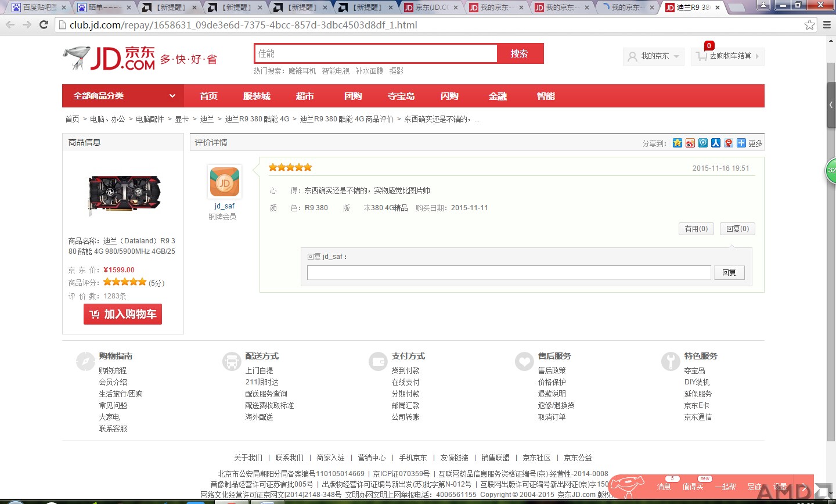Open 夺宝岛 nav item

click(401, 96)
